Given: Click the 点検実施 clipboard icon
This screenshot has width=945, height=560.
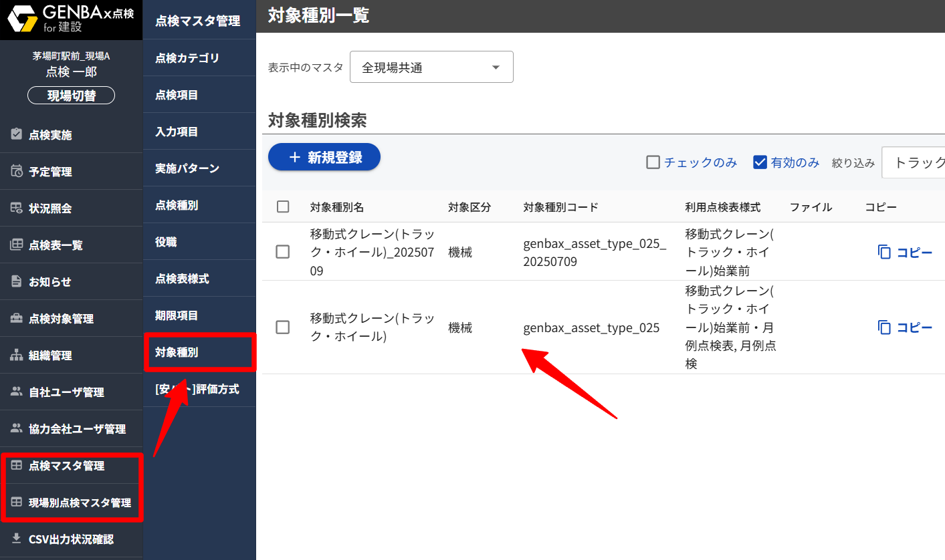Looking at the screenshot, I should point(17,134).
